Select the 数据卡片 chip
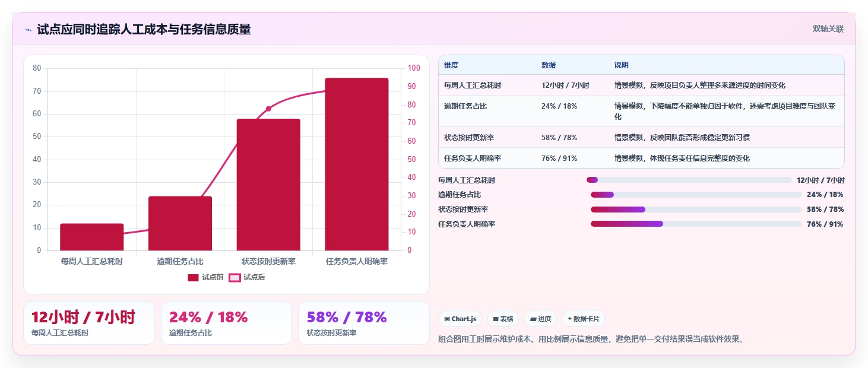The image size is (868, 368). (584, 319)
